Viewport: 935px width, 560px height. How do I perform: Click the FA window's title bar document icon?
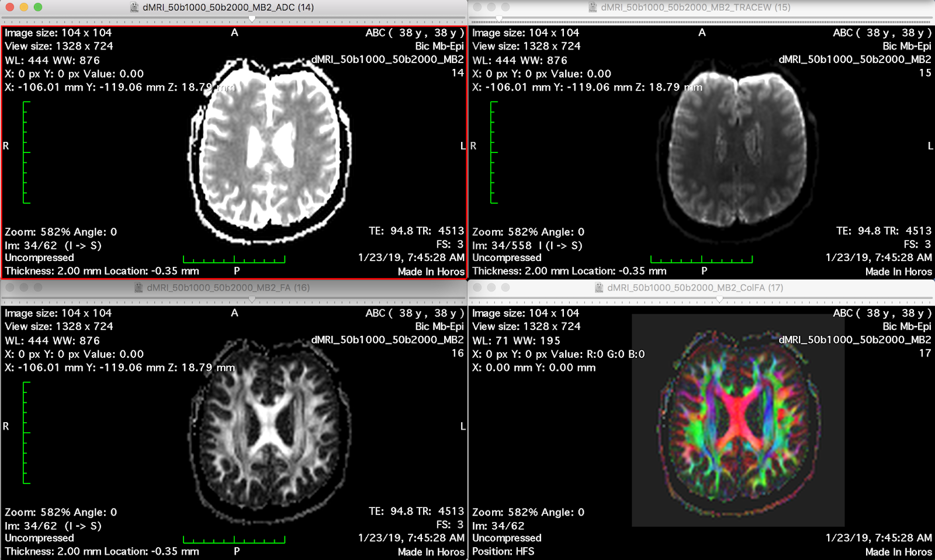point(138,288)
